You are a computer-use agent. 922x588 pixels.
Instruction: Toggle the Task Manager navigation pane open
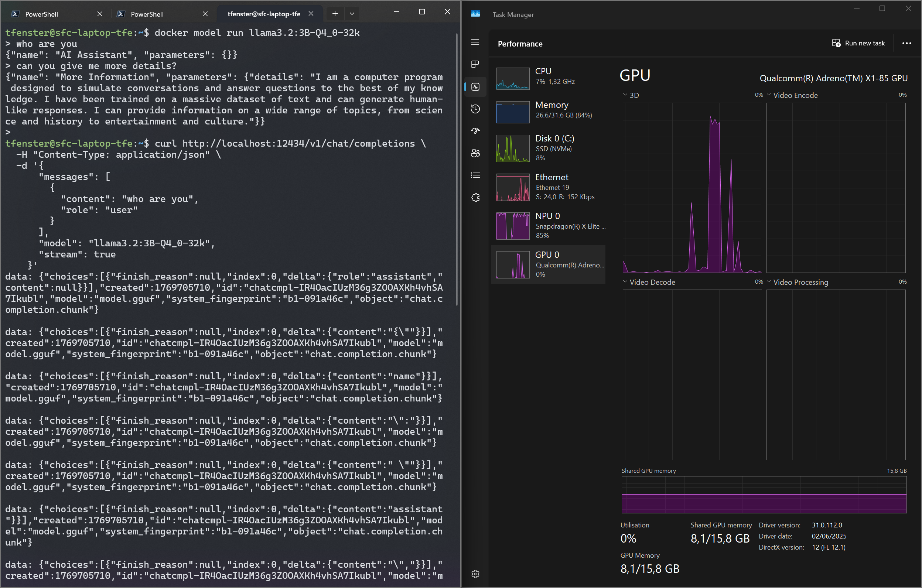tap(475, 42)
